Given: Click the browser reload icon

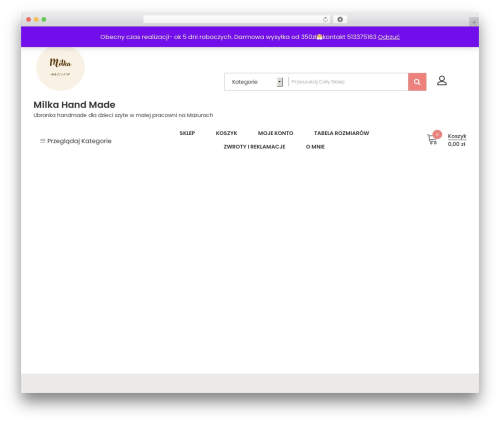Looking at the screenshot, I should coord(325,19).
